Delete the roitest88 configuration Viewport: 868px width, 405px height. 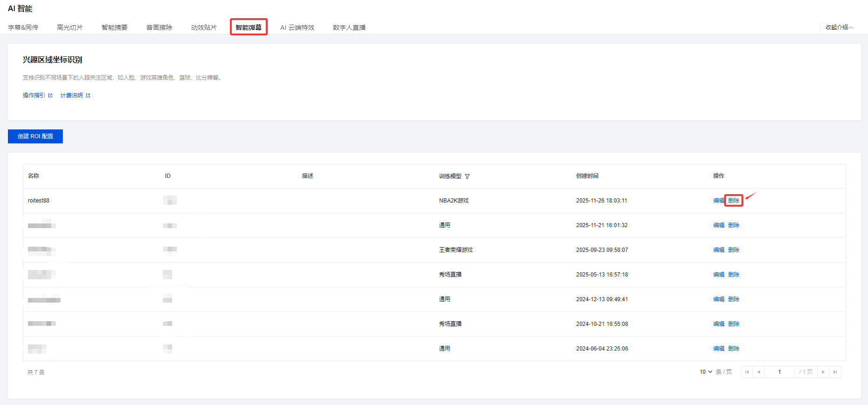pos(733,201)
